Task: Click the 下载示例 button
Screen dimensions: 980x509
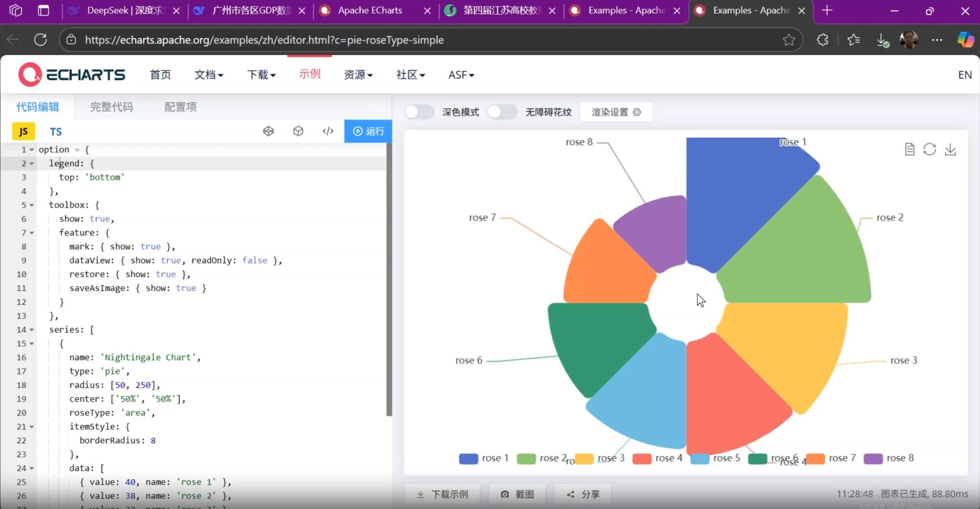Action: click(x=442, y=494)
